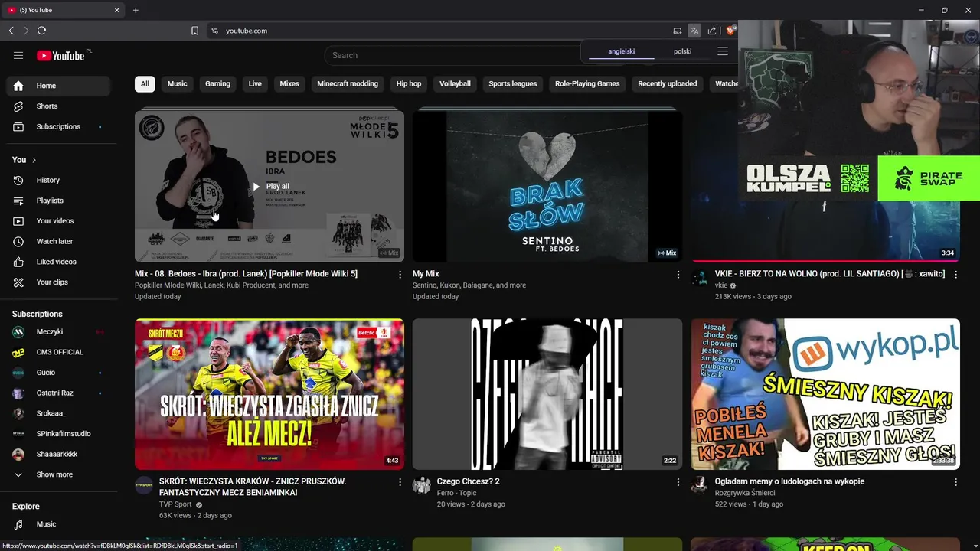This screenshot has width=980, height=551.
Task: Select the Mixes filter chip
Action: coord(289,83)
